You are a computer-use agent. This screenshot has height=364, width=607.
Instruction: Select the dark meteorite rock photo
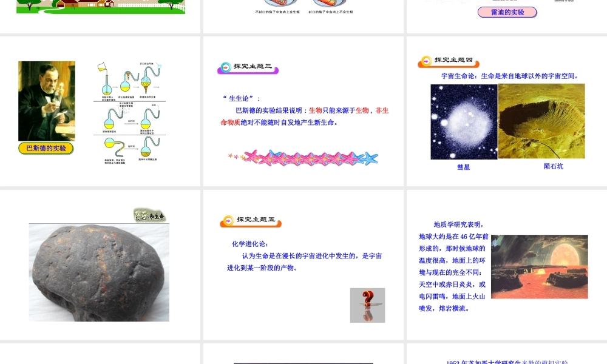(99, 272)
